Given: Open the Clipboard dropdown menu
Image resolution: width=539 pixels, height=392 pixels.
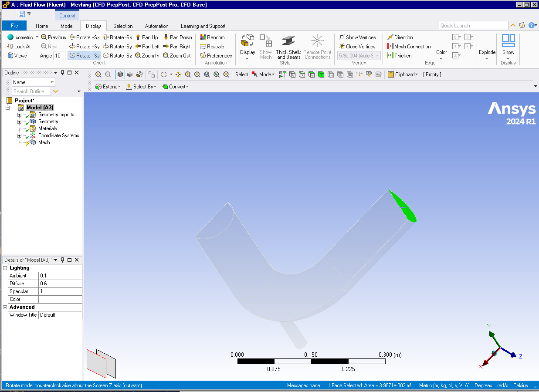Looking at the screenshot, I should click(x=403, y=74).
